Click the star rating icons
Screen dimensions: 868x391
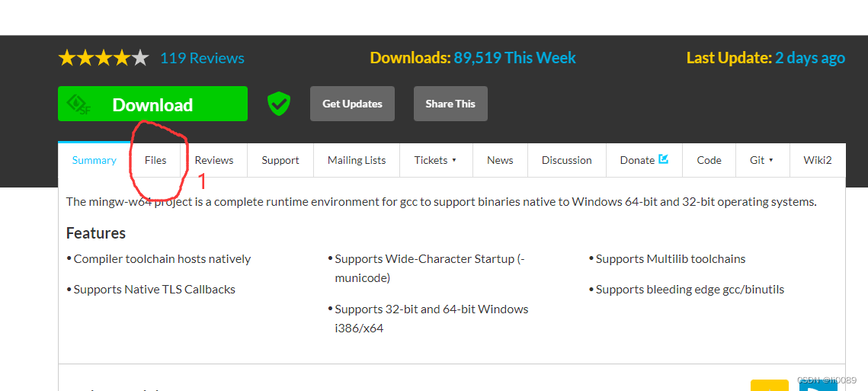click(104, 58)
